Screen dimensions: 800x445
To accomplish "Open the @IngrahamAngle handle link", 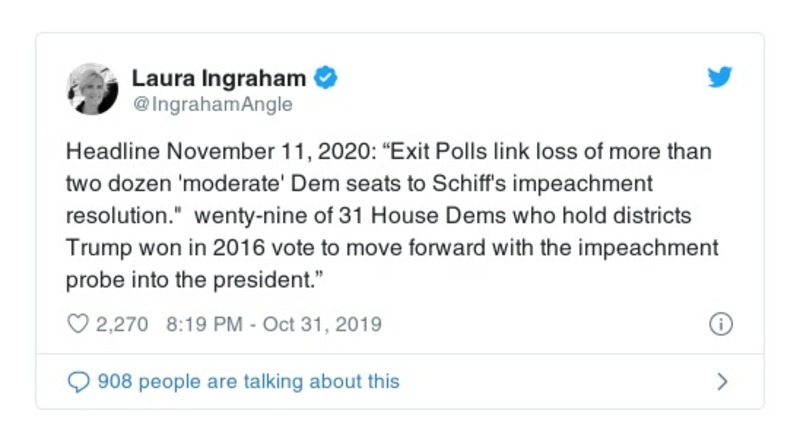I will (x=212, y=102).
